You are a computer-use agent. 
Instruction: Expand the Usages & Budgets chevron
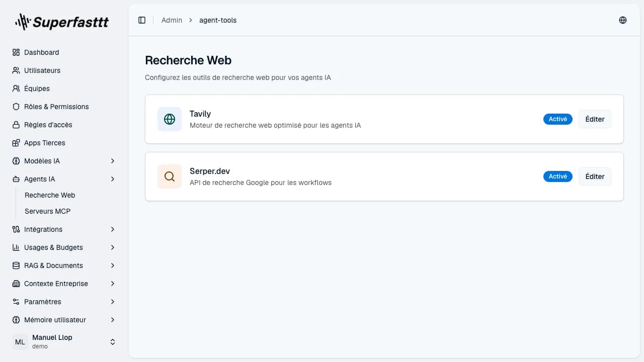(x=113, y=247)
